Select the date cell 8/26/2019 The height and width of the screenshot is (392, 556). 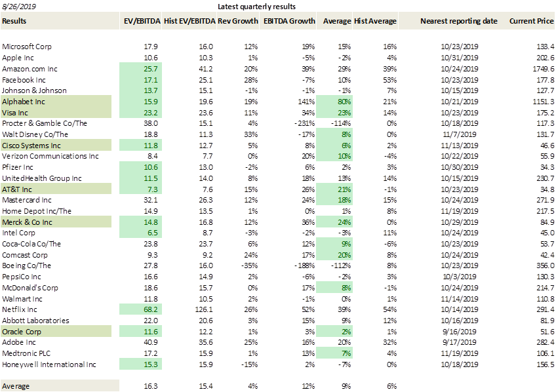(18, 7)
